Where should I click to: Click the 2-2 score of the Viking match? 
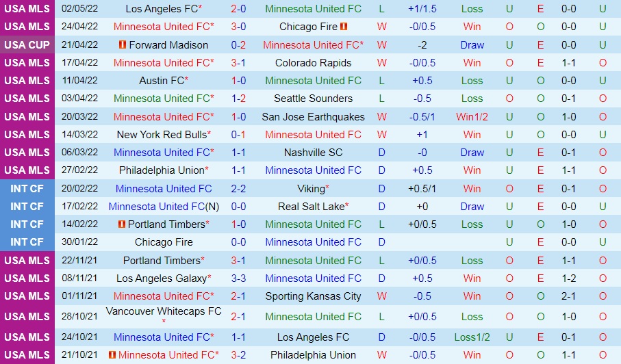tap(238, 188)
